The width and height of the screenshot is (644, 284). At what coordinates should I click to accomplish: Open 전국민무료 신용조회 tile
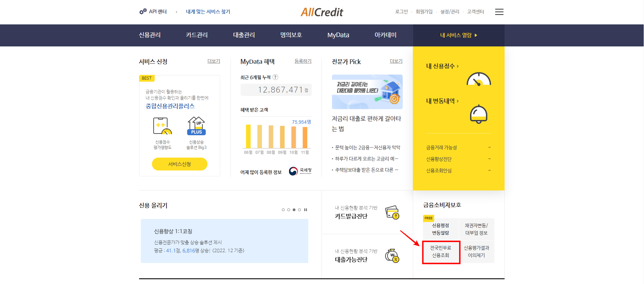point(441,252)
